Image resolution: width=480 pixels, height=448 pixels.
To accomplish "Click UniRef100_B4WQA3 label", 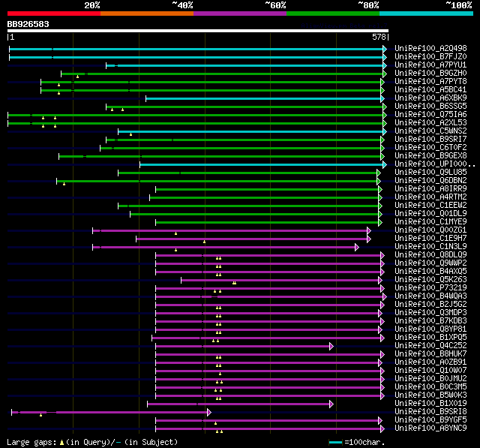I will tap(430, 296).
